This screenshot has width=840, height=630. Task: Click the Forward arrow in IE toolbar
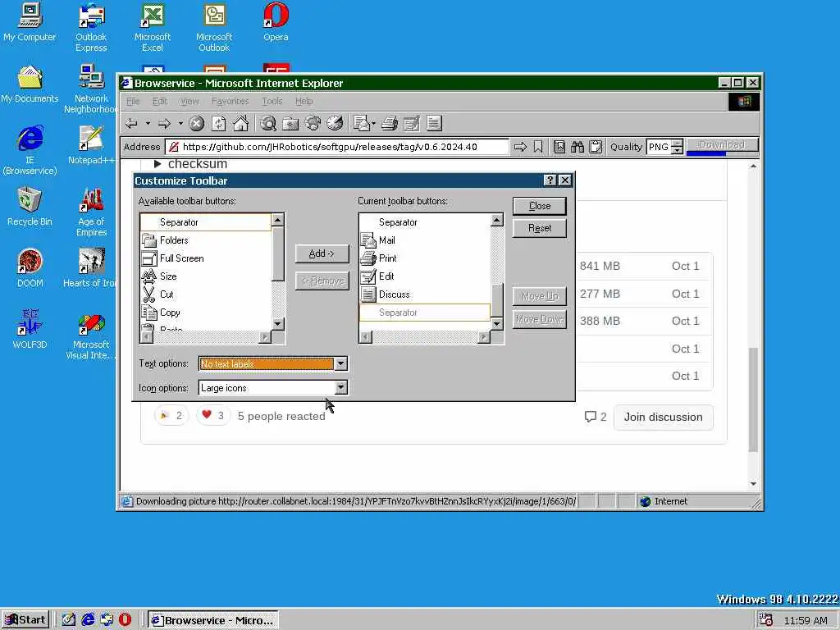(164, 124)
